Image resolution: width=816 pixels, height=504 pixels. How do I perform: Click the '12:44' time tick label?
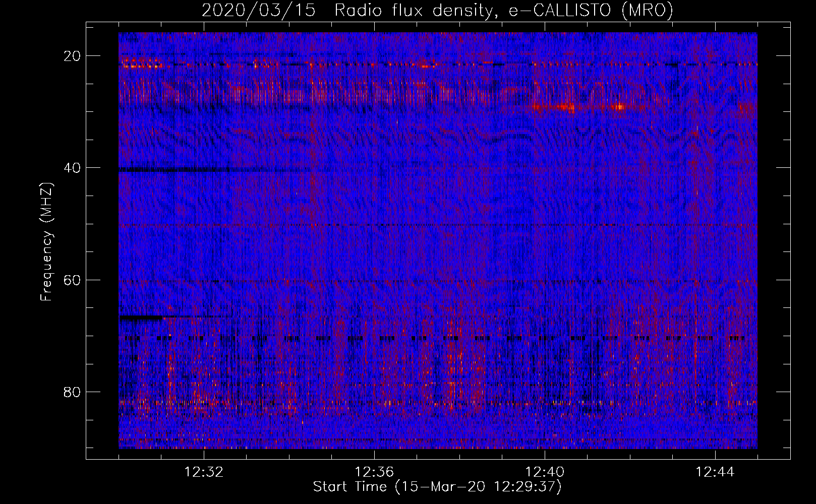[x=715, y=472]
